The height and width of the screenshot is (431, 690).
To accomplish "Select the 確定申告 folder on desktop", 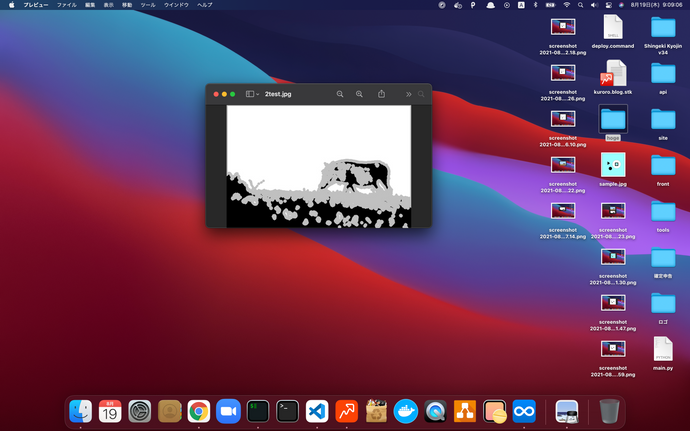I will point(663,262).
